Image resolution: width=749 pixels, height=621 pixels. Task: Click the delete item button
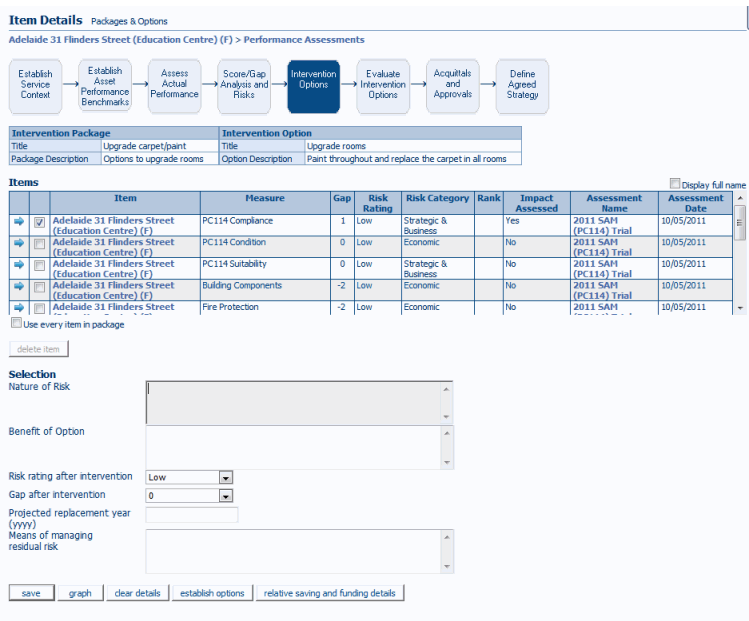[39, 349]
